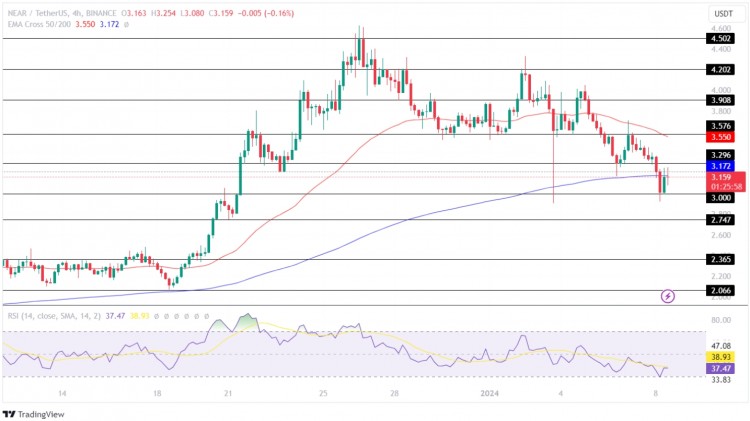Select the 2.066 price level label
This screenshot has width=750, height=421.
(721, 290)
